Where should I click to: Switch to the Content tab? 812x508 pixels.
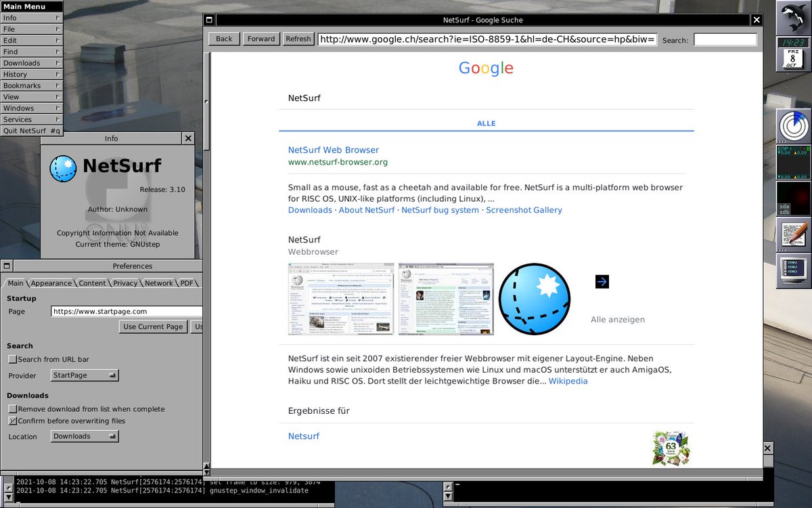(92, 283)
